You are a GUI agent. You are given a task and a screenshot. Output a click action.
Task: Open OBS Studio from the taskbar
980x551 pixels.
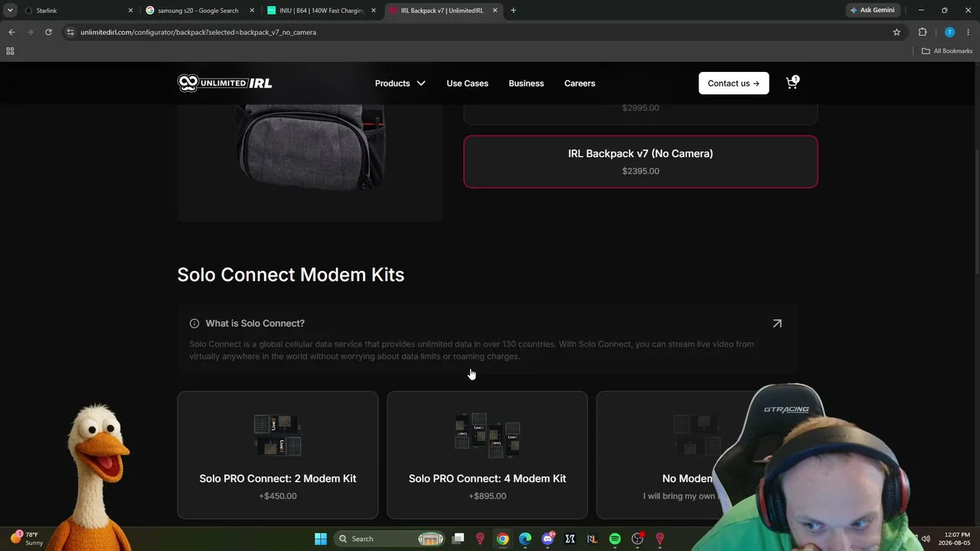(x=637, y=539)
